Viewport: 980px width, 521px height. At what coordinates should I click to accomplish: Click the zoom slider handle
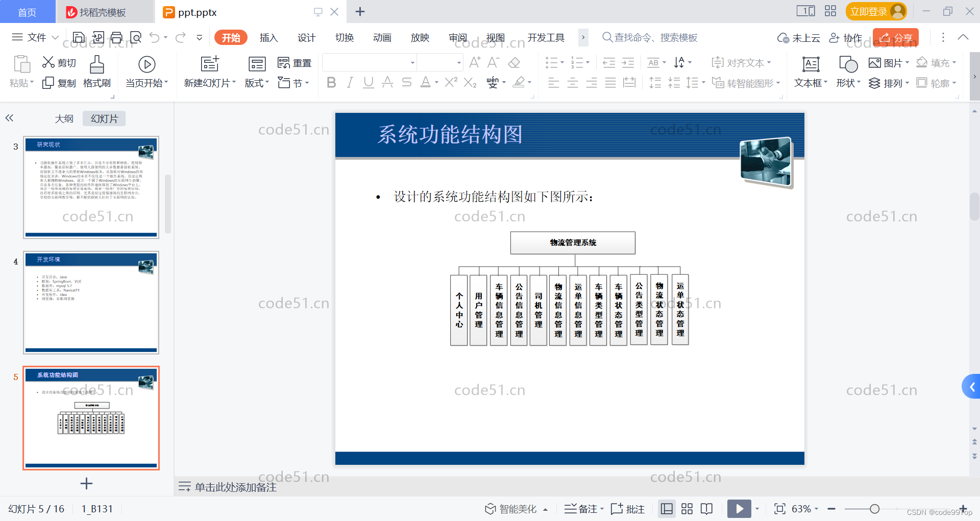pos(874,509)
